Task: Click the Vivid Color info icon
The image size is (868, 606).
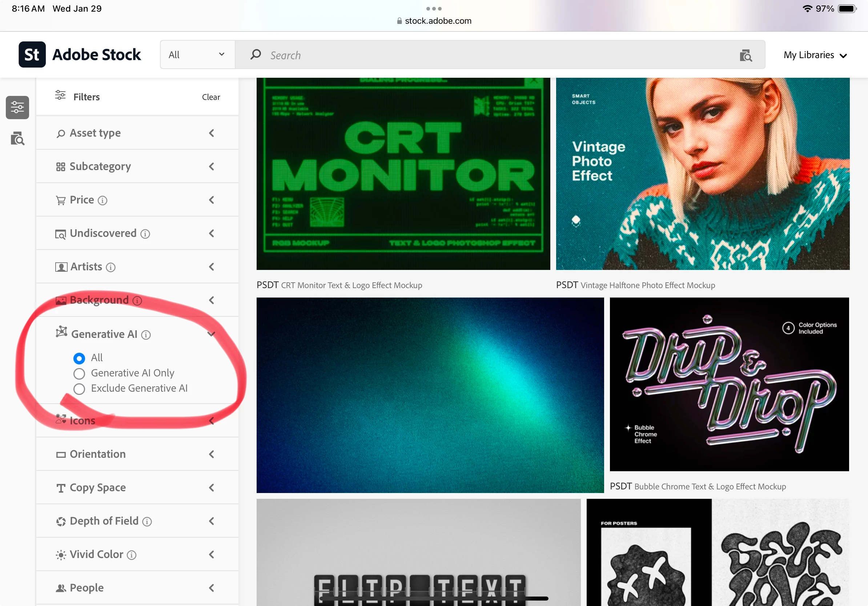Action: coord(132,555)
